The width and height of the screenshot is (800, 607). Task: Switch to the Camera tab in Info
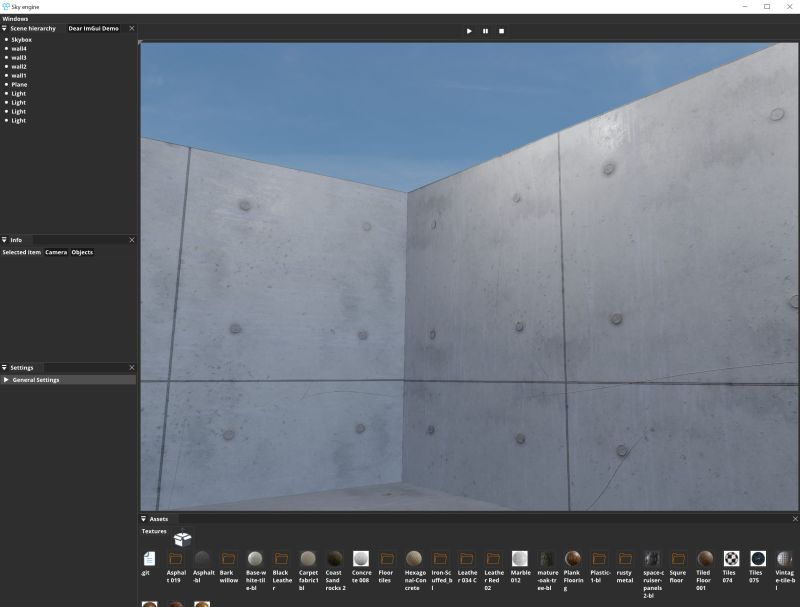pos(55,252)
